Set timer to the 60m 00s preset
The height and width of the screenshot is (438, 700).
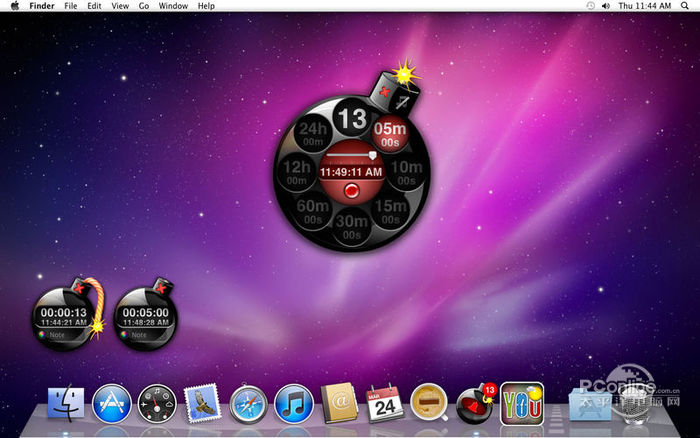pos(313,210)
